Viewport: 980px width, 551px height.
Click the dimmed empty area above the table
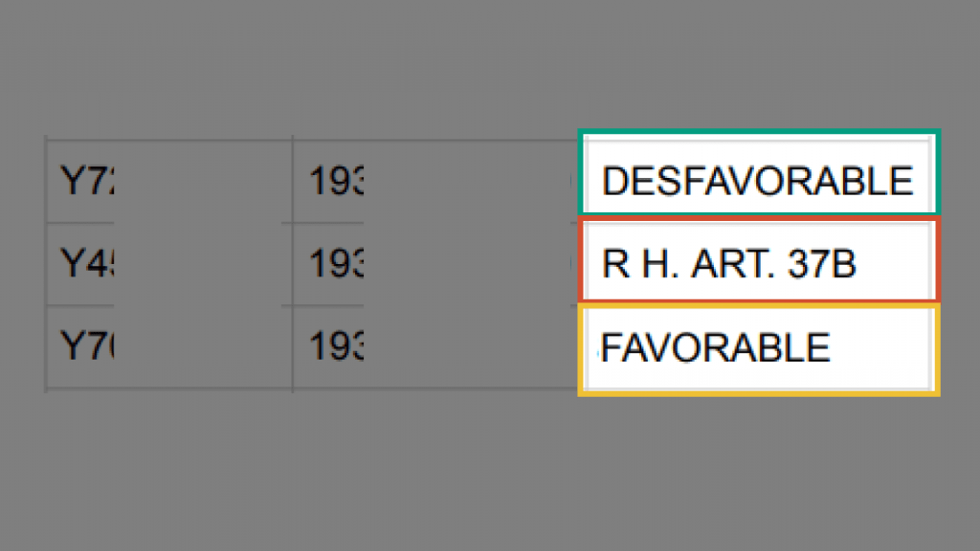coord(490,62)
